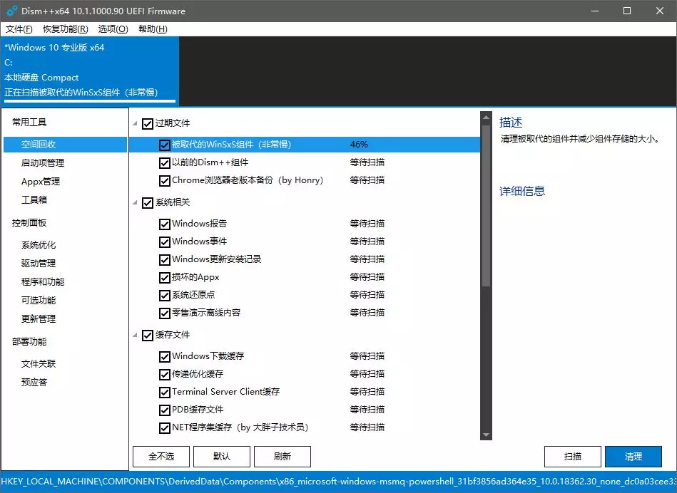This screenshot has height=493, width=677.
Task: Uncheck Windows事件 checkbox
Action: pos(164,242)
